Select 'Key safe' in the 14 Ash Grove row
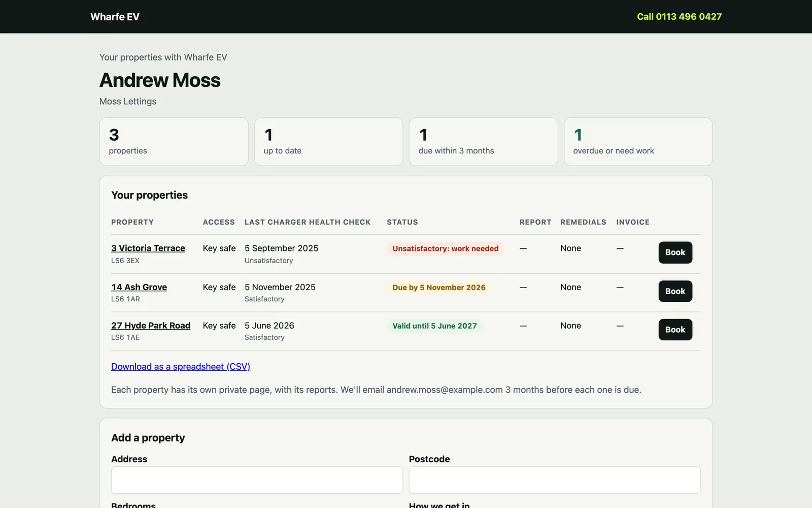812x508 pixels. pos(219,287)
